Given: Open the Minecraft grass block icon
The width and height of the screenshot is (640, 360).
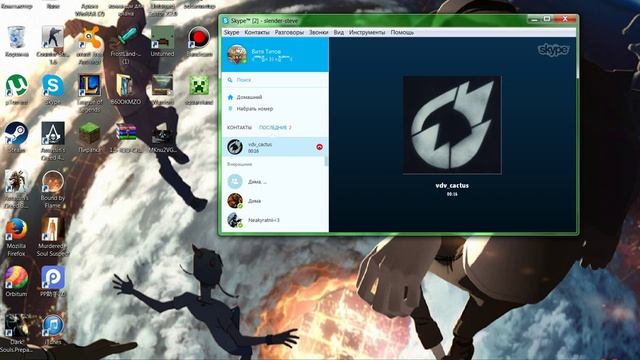Looking at the screenshot, I should coord(89,133).
